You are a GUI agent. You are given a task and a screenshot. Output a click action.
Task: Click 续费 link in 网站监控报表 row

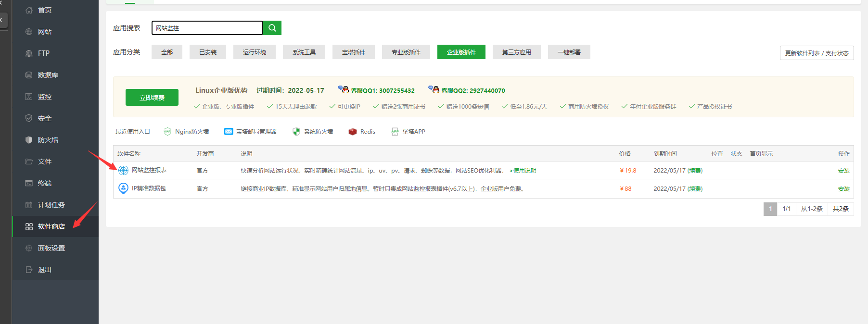(695, 171)
